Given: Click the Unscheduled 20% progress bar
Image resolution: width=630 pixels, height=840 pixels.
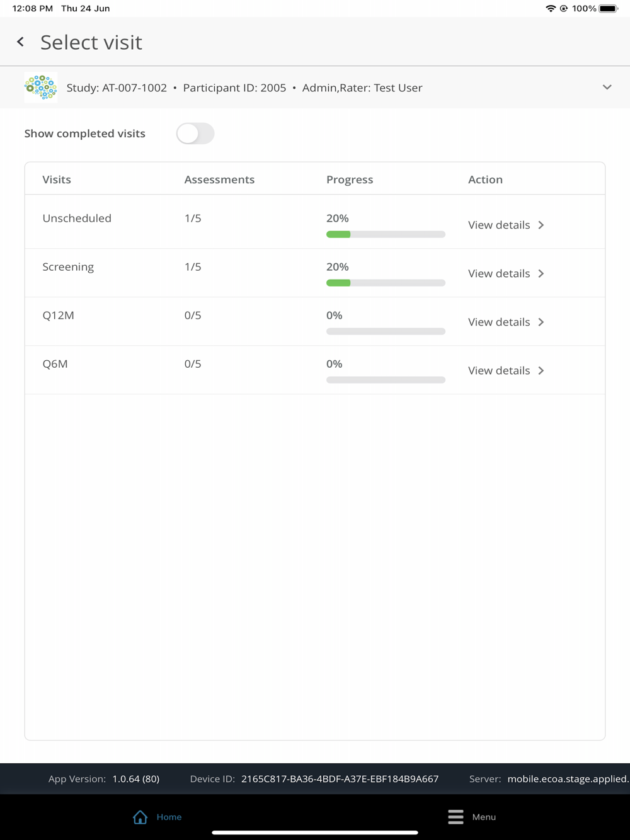Looking at the screenshot, I should click(x=386, y=234).
